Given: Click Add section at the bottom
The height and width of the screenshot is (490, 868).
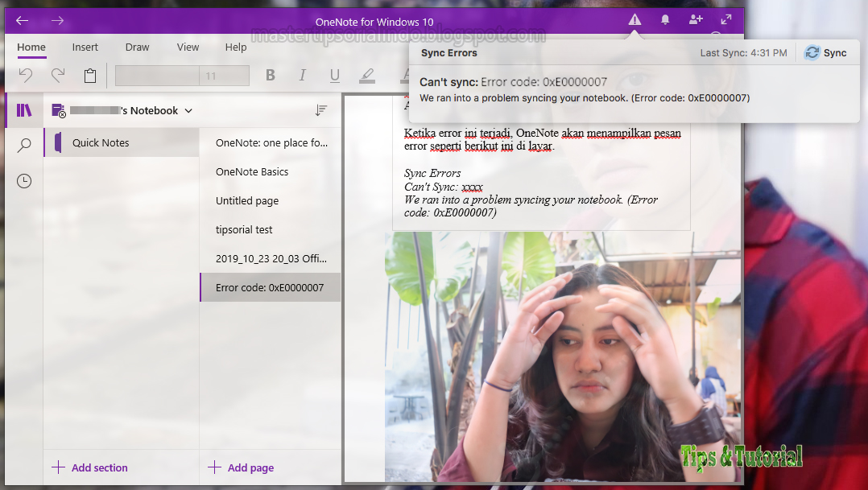Looking at the screenshot, I should 90,467.
